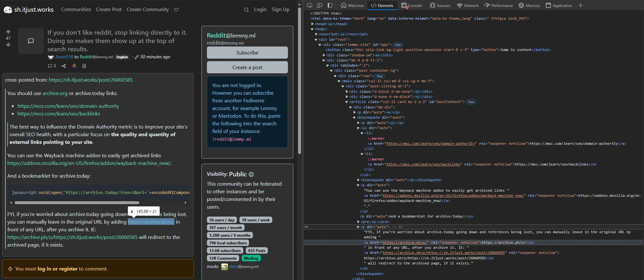Open the Application tab

coord(558,6)
